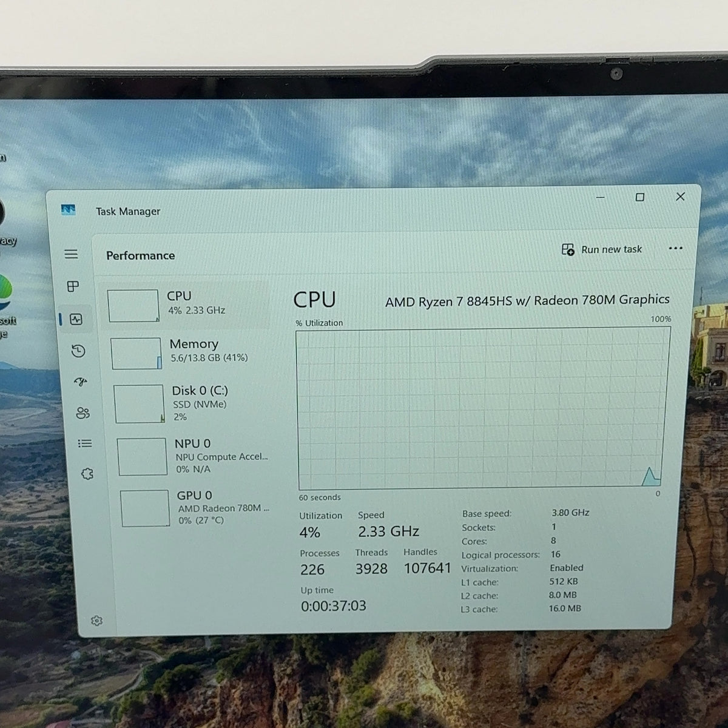Open the Details page icon
The image size is (728, 728).
85,443
